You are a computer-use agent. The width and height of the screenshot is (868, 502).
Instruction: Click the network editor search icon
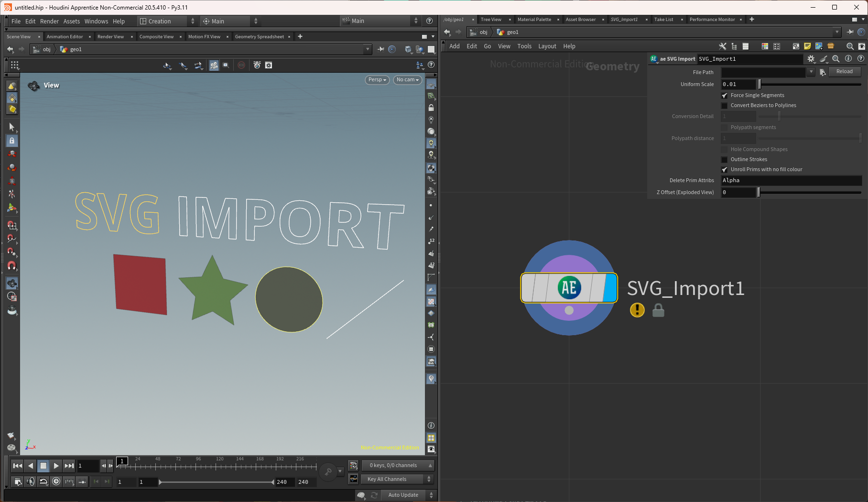pos(850,46)
